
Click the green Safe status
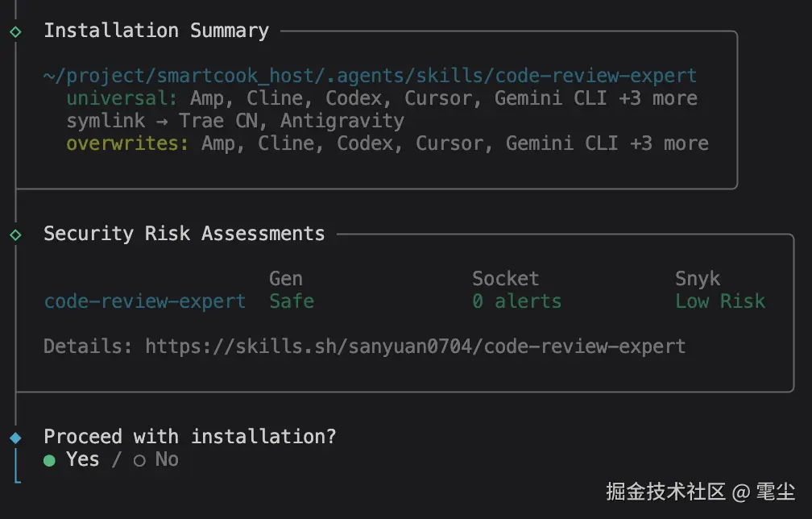(291, 301)
